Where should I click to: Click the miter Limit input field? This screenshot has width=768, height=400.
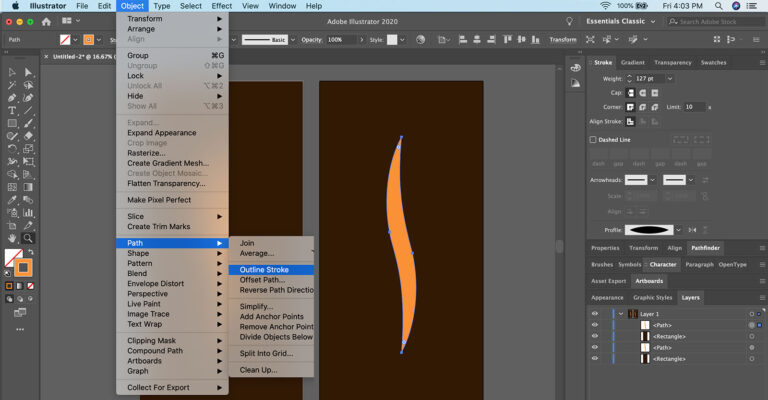click(x=695, y=107)
